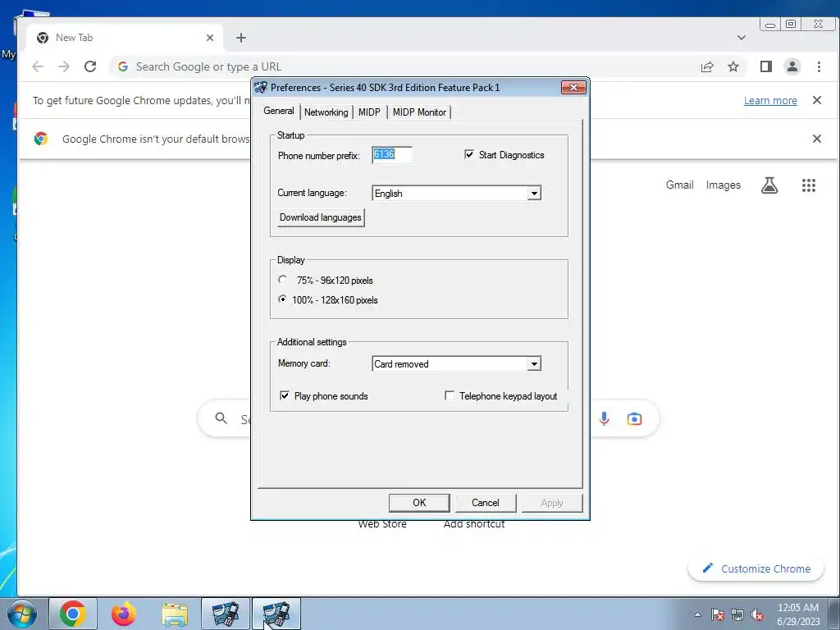Click Chrome forward arrow
Image resolution: width=840 pixels, height=630 pixels.
64,66
